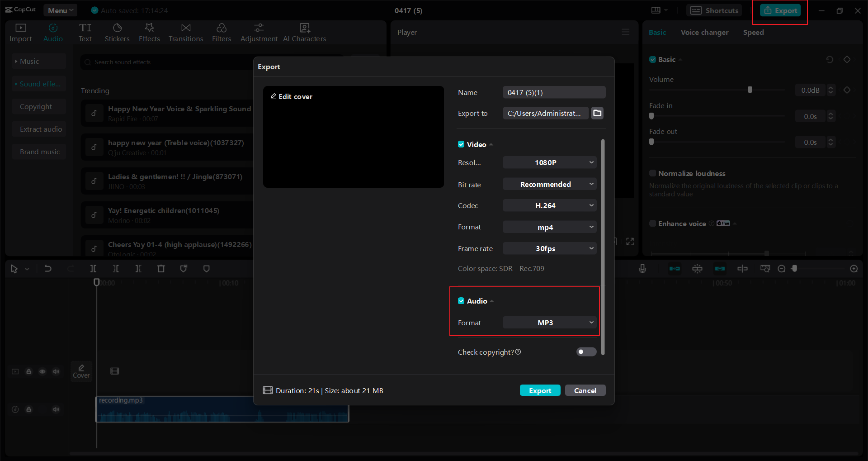This screenshot has width=868, height=461.
Task: Open the audio Format MP3 dropdown
Action: point(550,323)
